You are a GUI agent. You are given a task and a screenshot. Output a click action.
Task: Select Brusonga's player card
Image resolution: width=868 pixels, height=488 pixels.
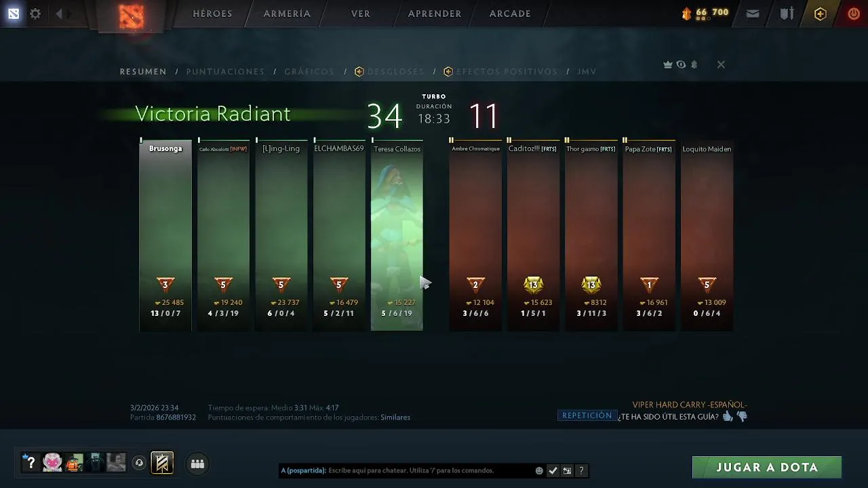tap(165, 235)
